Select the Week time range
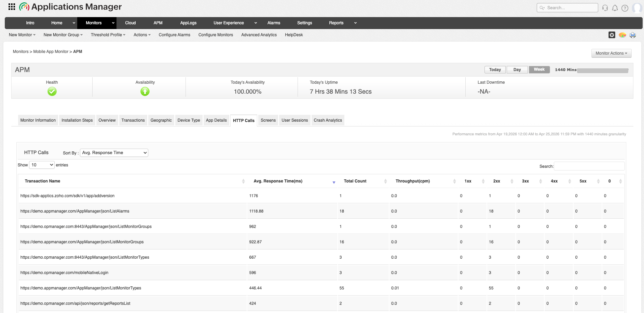The width and height of the screenshot is (644, 313). pos(539,69)
